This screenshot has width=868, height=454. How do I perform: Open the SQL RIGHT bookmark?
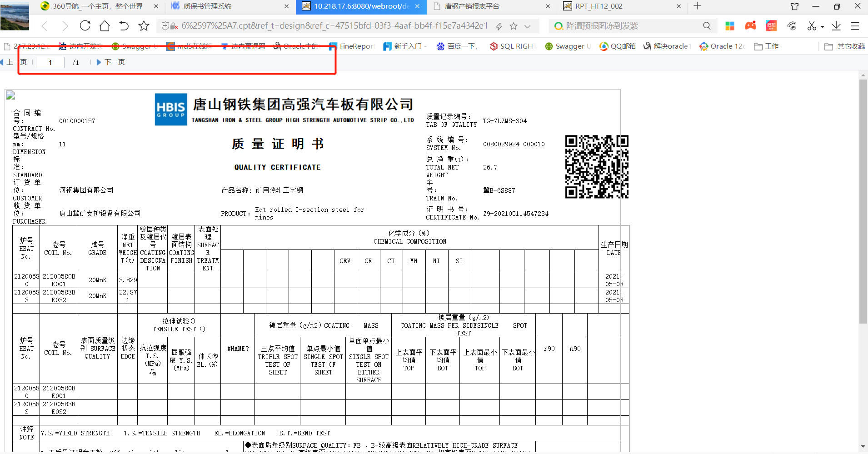pyautogui.click(x=513, y=46)
